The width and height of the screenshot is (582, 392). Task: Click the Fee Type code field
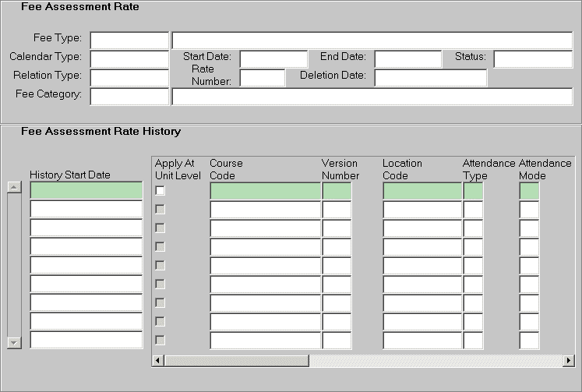tap(129, 41)
